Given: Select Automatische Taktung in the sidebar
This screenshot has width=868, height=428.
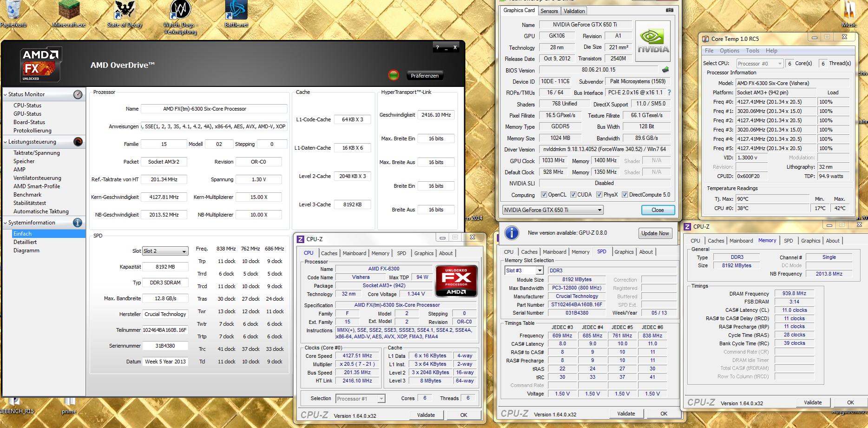Looking at the screenshot, I should point(41,211).
